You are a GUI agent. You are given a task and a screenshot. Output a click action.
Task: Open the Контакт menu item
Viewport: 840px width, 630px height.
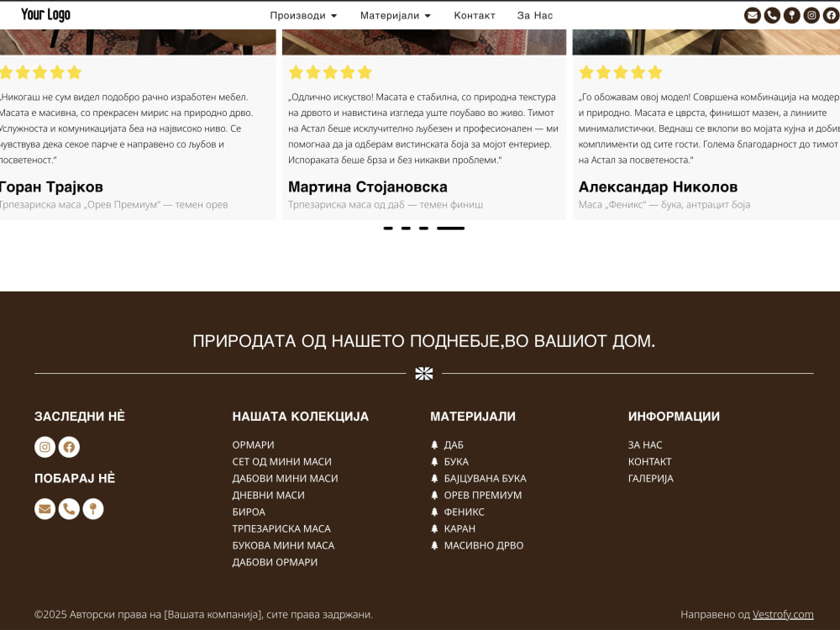pos(475,15)
